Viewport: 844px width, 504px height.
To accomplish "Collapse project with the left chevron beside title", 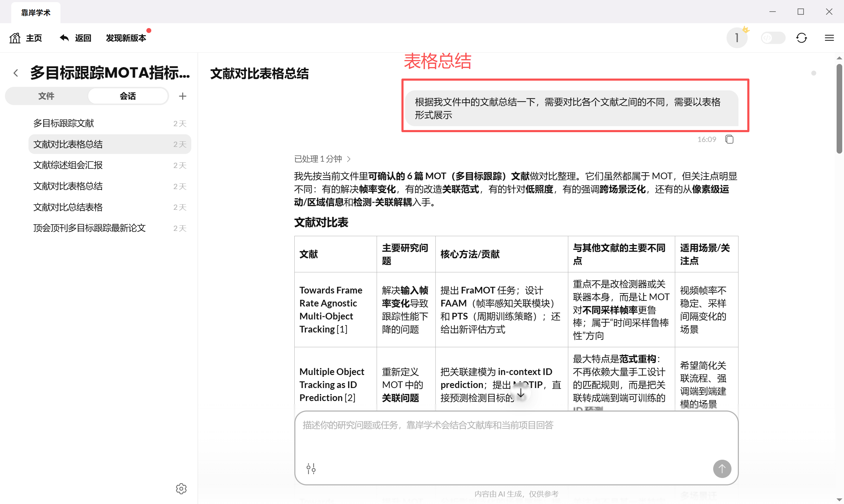I will coord(15,73).
